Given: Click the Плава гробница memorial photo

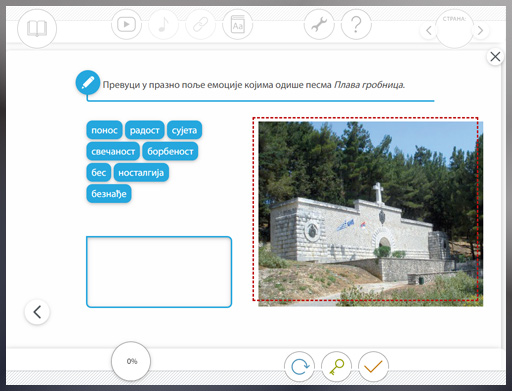Looking at the screenshot, I should tap(370, 214).
